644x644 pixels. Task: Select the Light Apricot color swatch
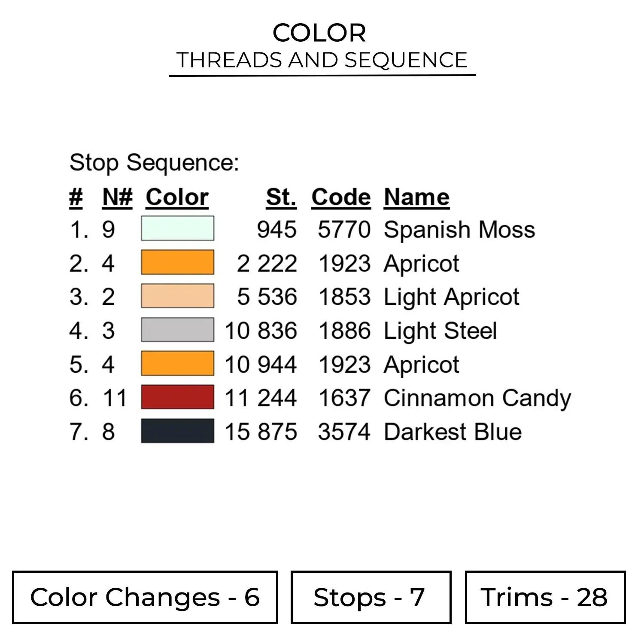177,296
